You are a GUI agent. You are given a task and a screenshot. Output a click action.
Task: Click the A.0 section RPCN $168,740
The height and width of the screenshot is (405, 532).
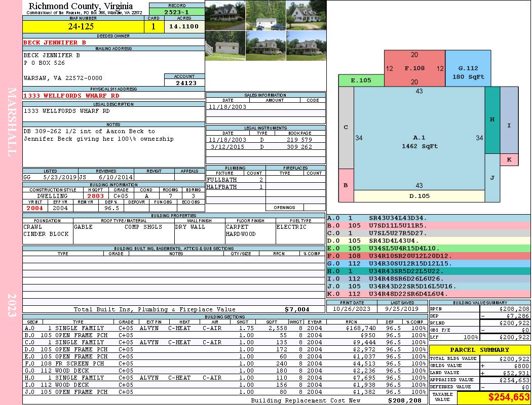click(361, 328)
